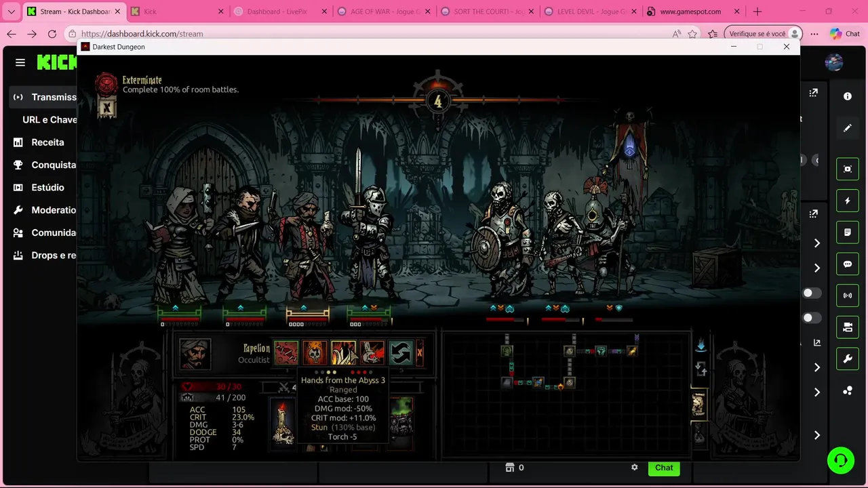Image resolution: width=868 pixels, height=488 pixels.
Task: Reload the page with refresh button
Action: 52,34
